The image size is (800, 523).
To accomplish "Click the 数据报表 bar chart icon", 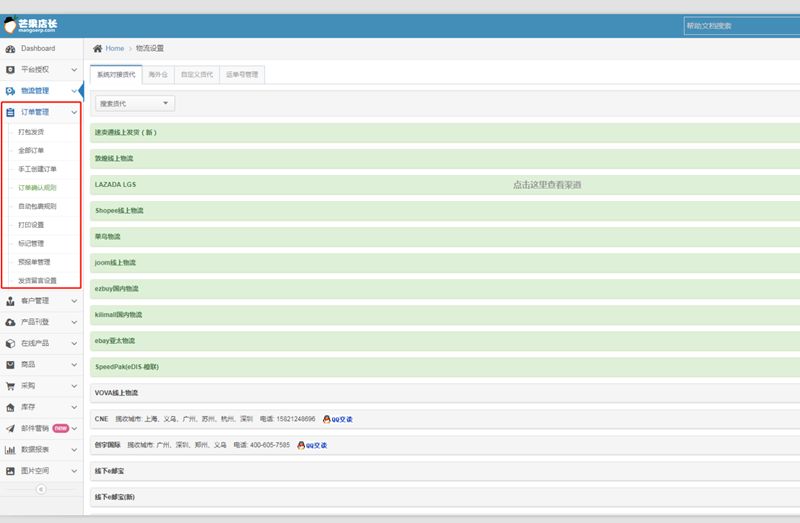I will (x=10, y=450).
